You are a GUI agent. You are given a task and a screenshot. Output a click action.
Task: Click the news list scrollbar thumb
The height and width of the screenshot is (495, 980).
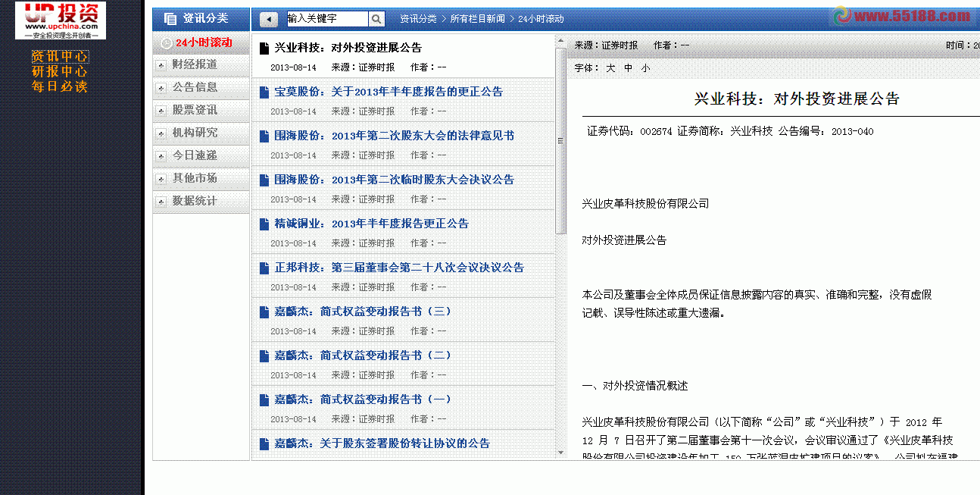[560, 141]
